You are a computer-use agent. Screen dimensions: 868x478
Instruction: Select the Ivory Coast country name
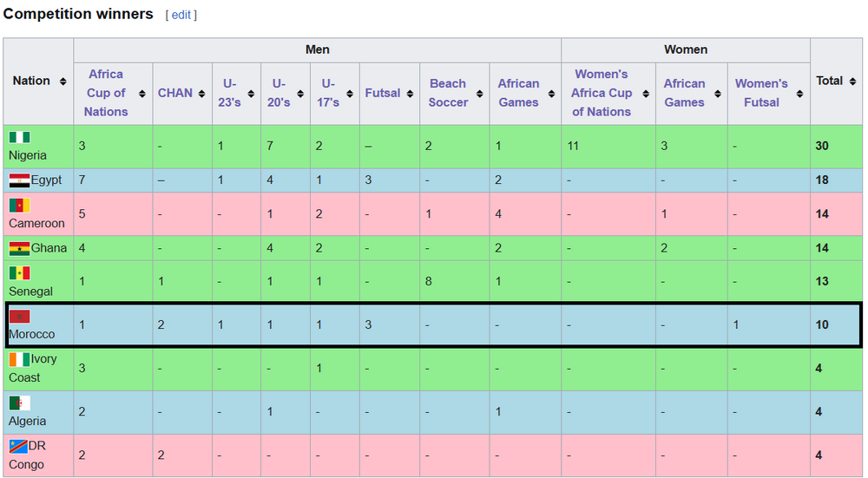[33, 368]
